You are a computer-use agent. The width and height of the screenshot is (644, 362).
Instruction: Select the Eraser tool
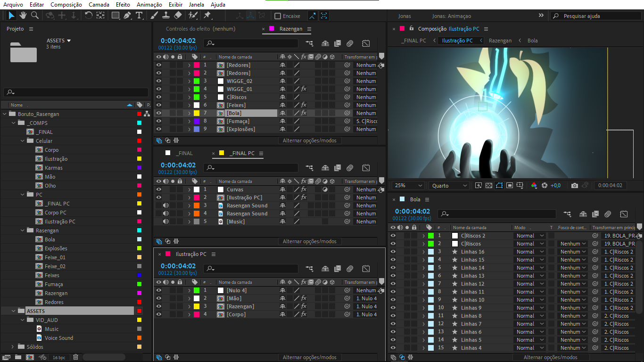tap(178, 16)
